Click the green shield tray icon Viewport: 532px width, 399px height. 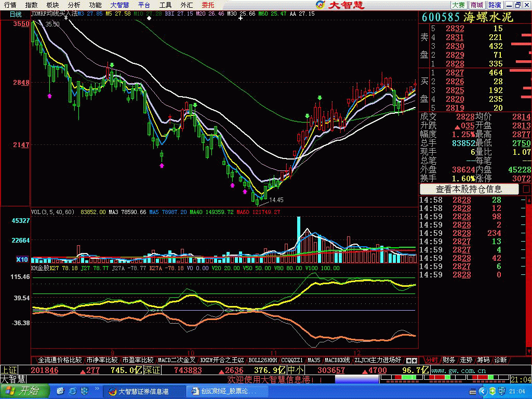coord(493,392)
